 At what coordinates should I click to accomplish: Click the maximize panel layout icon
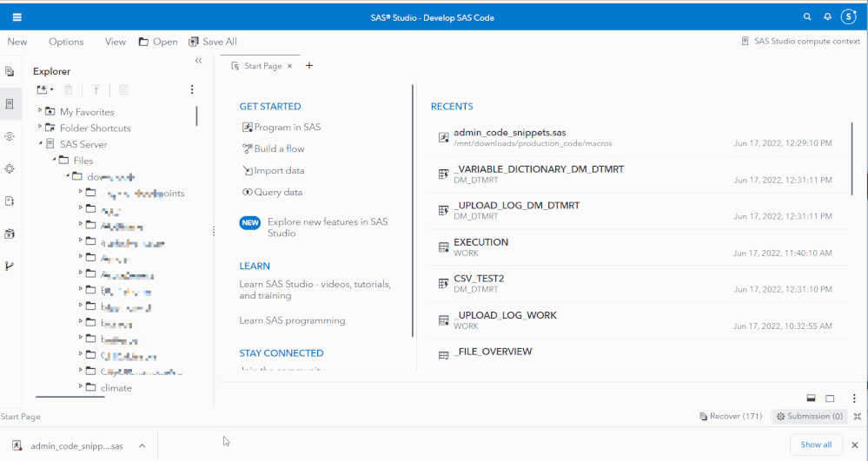pyautogui.click(x=830, y=398)
